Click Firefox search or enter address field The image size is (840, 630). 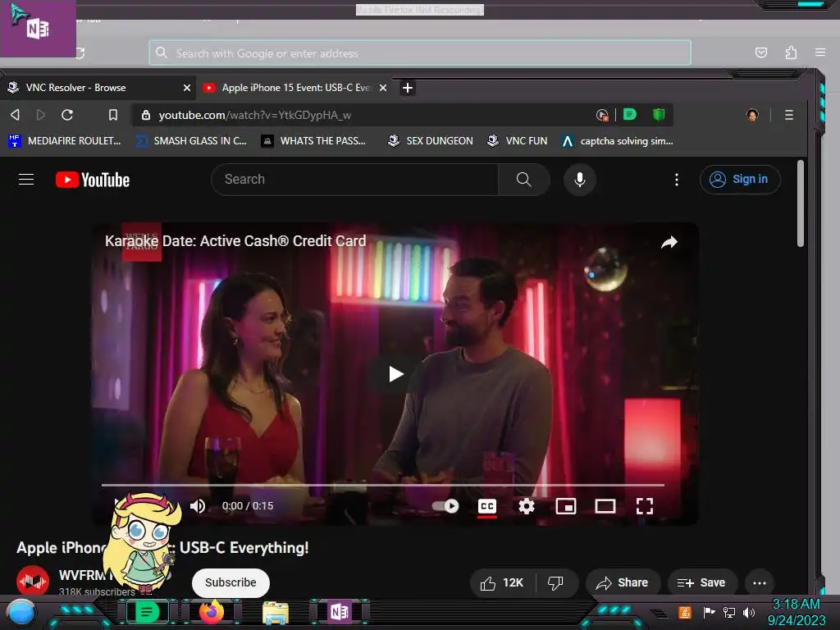[x=420, y=53]
